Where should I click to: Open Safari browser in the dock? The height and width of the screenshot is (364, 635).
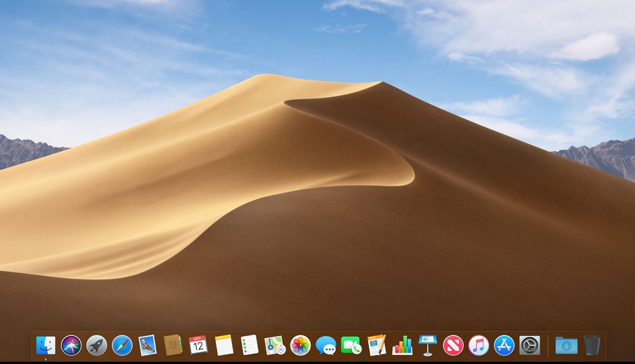pyautogui.click(x=122, y=345)
